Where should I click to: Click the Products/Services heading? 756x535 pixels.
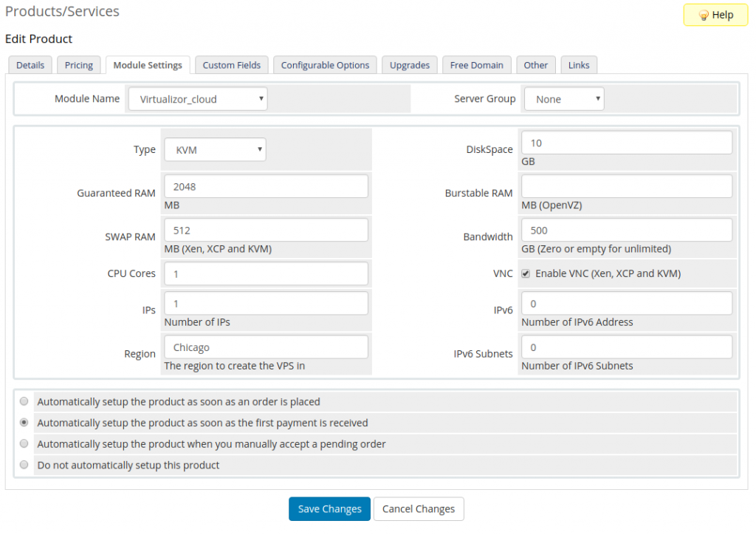coord(62,12)
